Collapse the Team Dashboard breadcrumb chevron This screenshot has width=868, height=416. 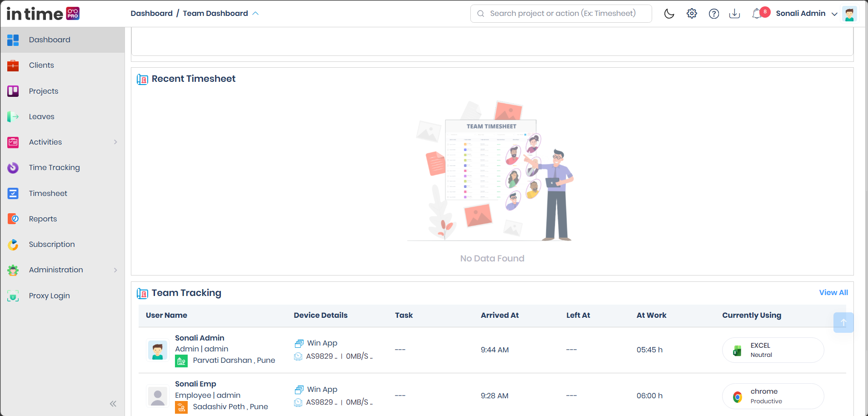255,14
